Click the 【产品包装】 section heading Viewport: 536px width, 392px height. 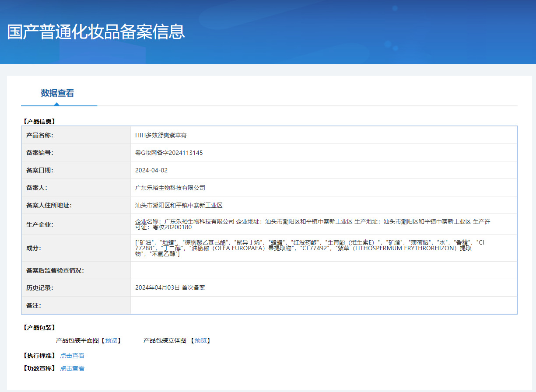[39, 327]
